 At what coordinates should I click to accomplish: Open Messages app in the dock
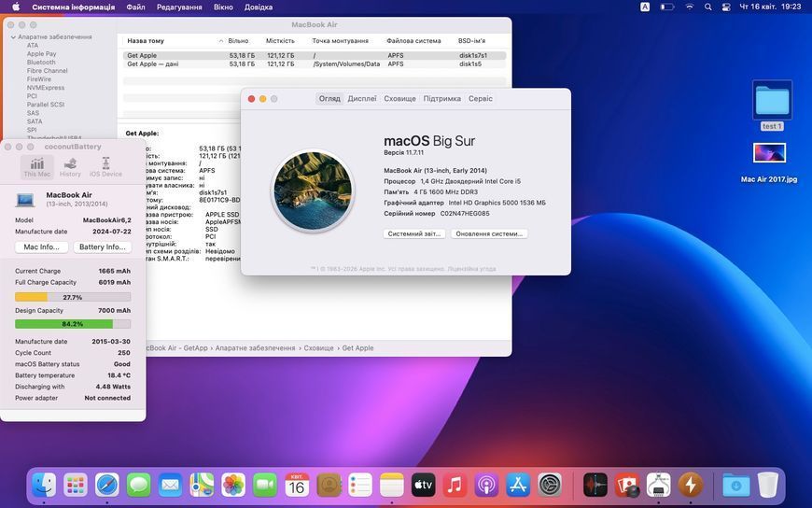pyautogui.click(x=139, y=486)
